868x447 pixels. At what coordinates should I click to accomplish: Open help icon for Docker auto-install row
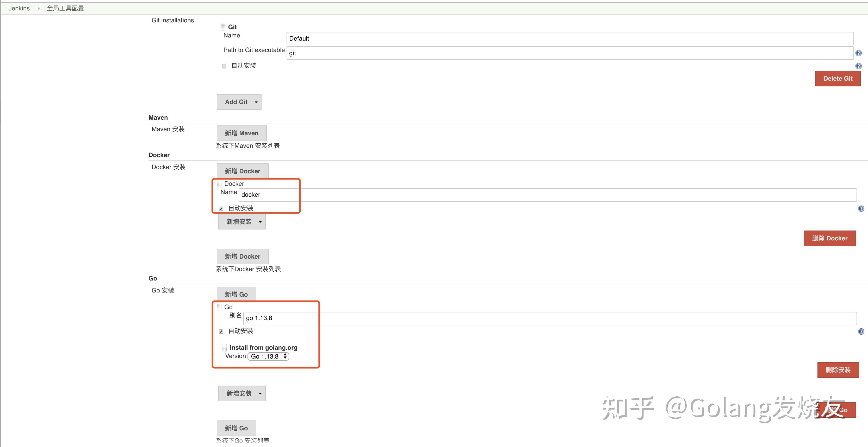[861, 209]
